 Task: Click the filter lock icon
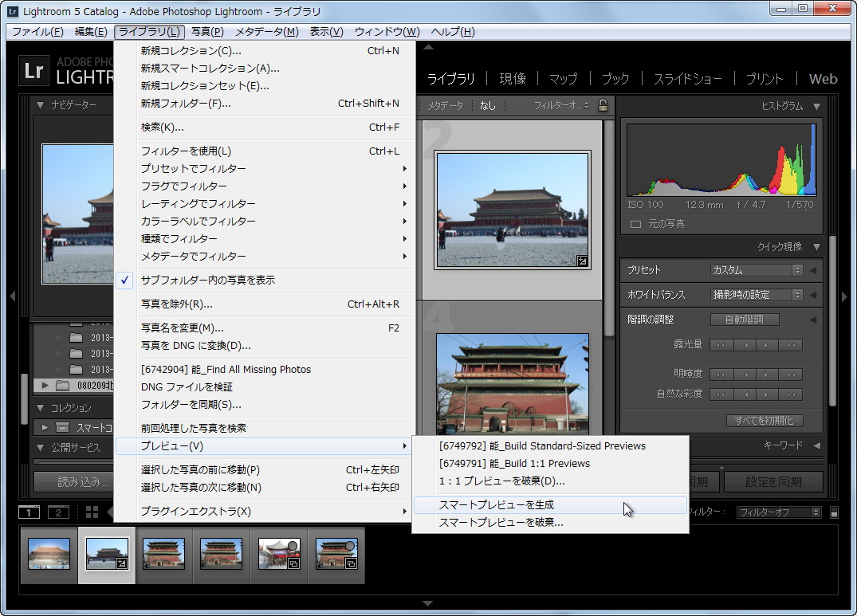point(603,105)
